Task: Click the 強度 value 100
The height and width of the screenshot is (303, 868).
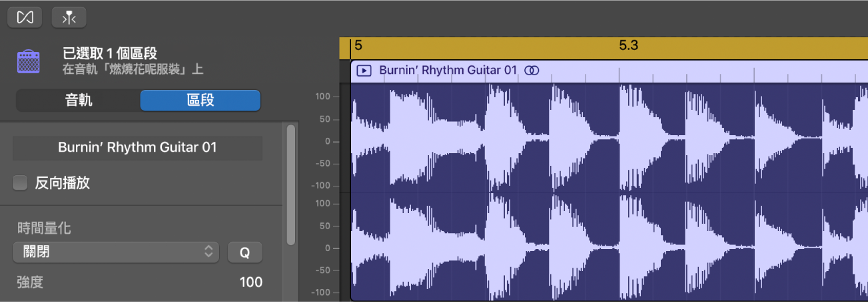Action: tap(250, 282)
